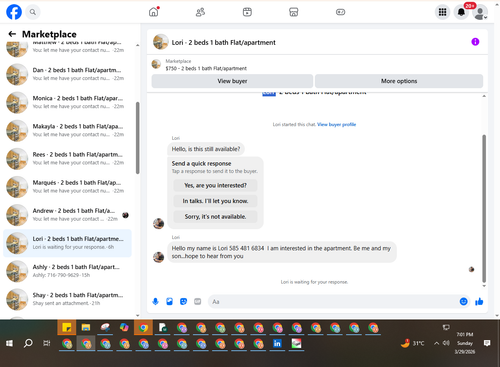Click the Aa message input field
This screenshot has height=367, width=500.
point(333,302)
